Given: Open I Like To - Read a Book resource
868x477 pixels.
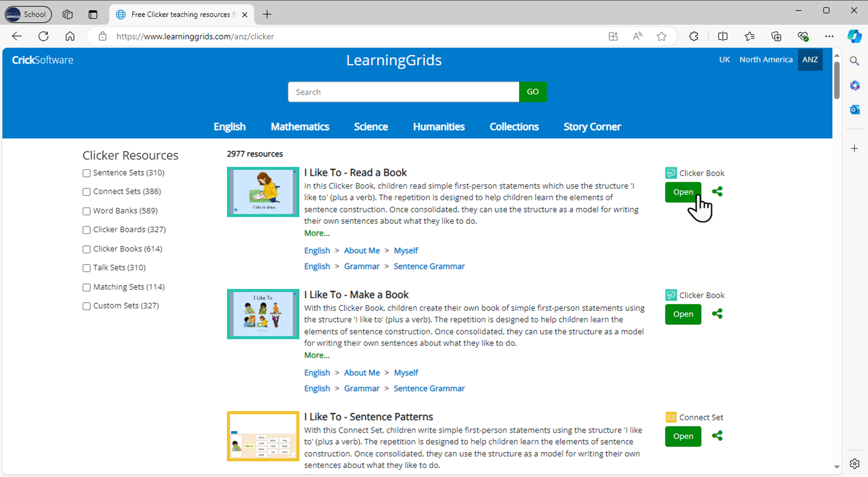Looking at the screenshot, I should pos(683,192).
